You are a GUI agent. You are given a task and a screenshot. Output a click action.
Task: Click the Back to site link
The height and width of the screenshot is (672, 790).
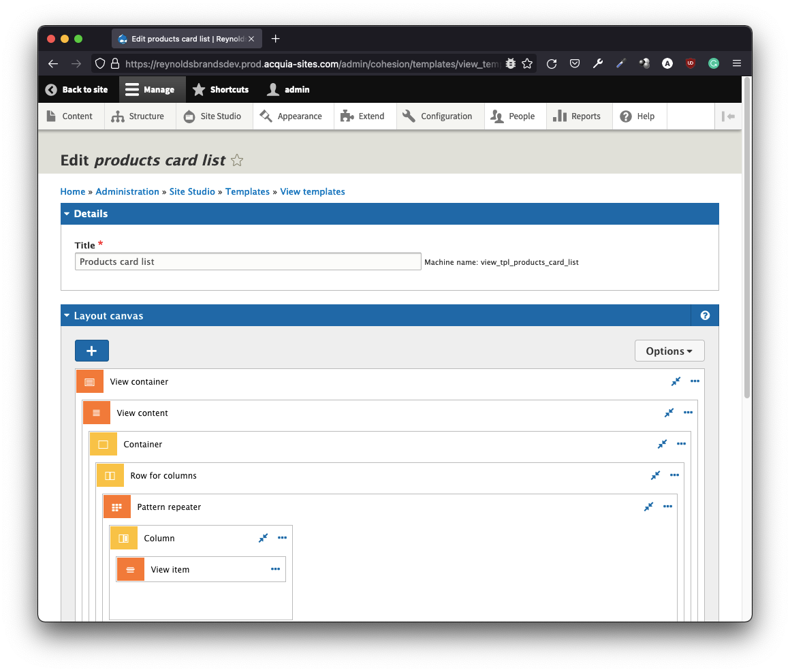[77, 90]
